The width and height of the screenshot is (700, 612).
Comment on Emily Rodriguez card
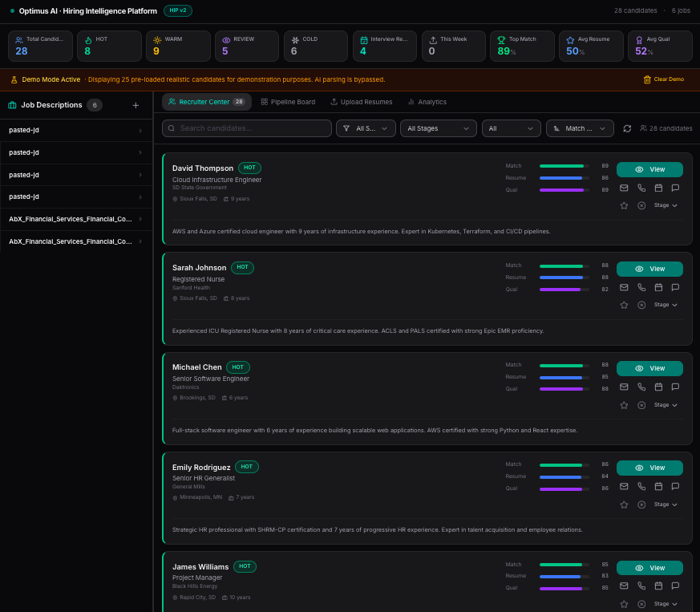[675, 486]
